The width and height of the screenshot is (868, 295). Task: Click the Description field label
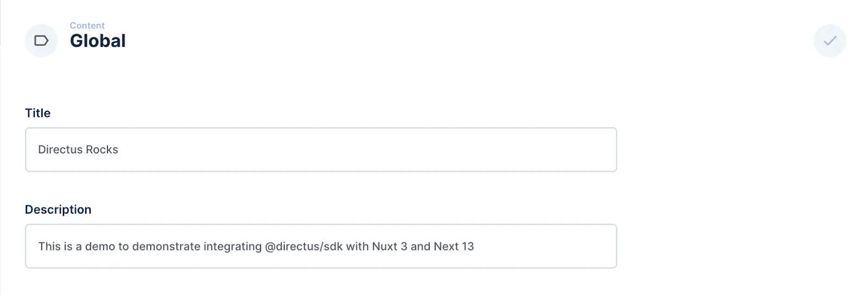58,209
